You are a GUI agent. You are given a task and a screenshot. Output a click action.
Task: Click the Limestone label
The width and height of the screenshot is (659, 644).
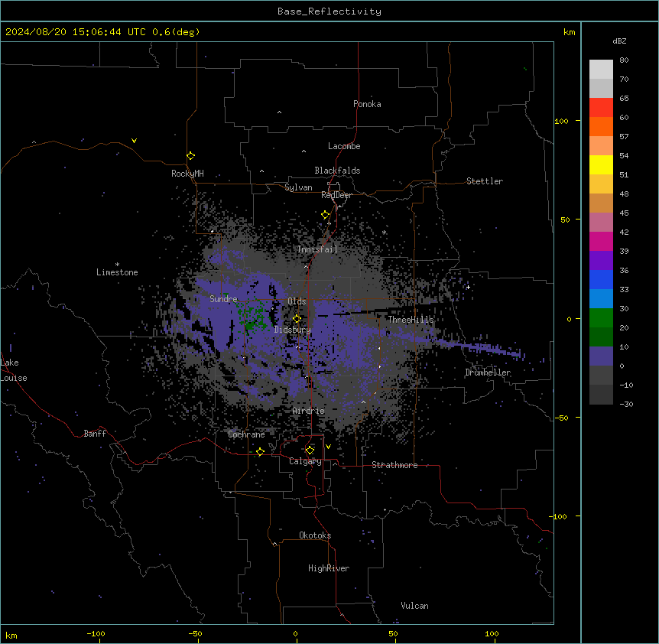tap(117, 272)
